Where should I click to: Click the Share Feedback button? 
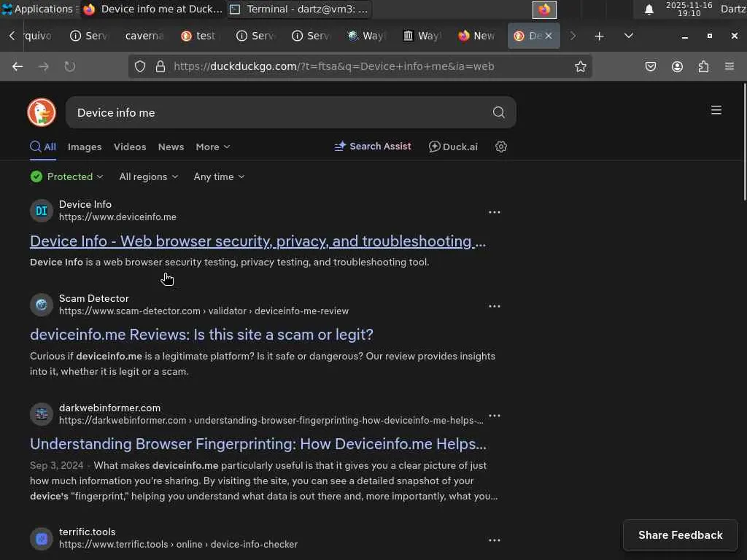680,535
